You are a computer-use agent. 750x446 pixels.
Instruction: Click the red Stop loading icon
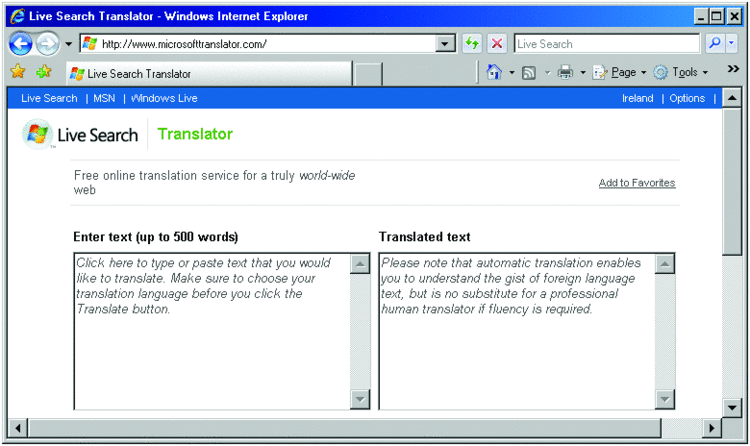click(x=497, y=44)
